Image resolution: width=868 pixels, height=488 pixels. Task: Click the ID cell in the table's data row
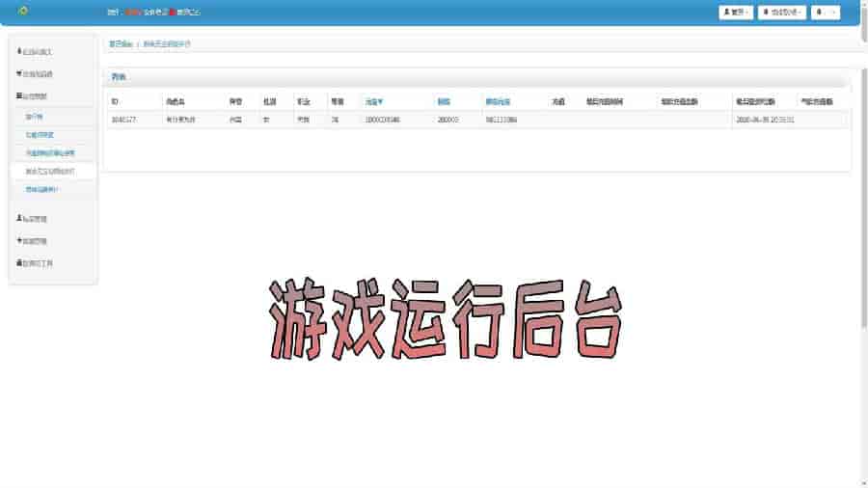(123, 120)
